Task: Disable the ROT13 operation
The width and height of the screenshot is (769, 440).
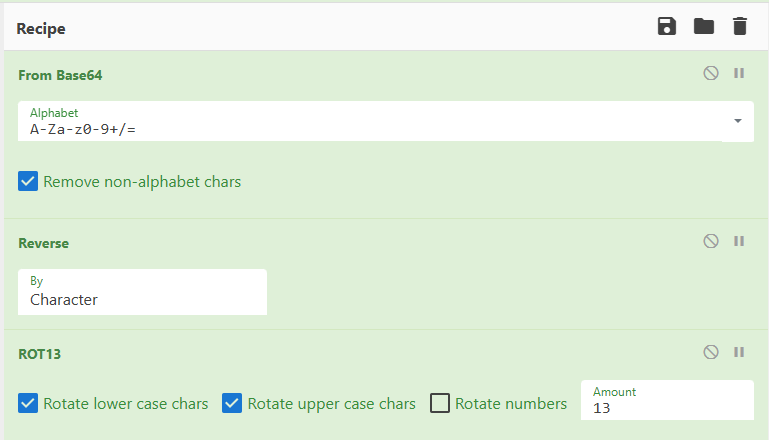Action: (x=711, y=353)
